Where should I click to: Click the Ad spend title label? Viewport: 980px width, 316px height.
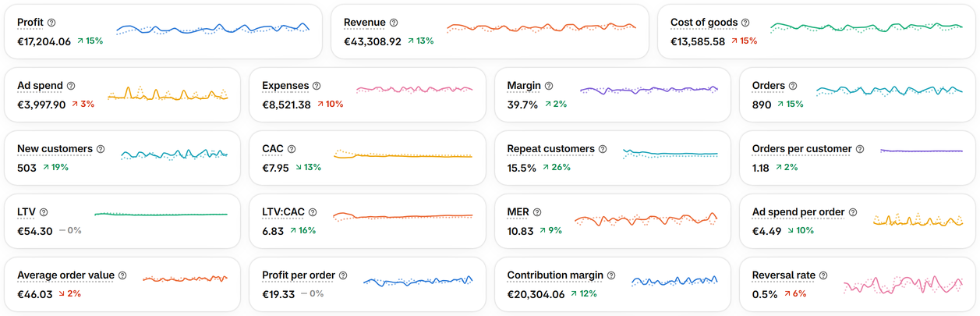click(x=40, y=86)
